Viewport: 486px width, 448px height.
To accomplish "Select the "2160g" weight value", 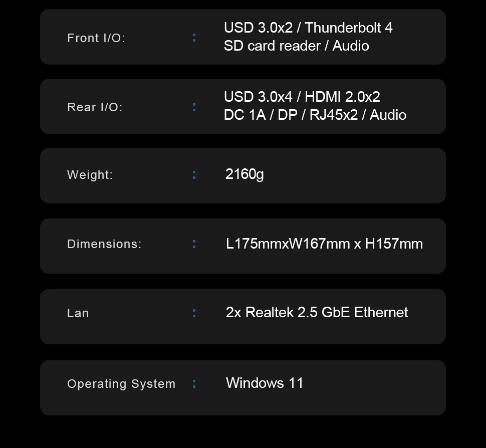I will point(245,174).
